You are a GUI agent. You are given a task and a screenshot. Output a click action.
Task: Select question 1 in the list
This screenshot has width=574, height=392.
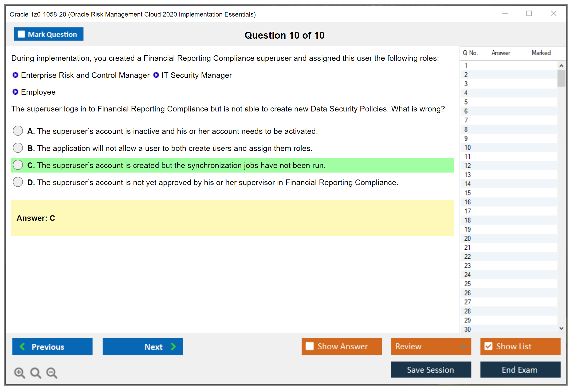tap(509, 66)
